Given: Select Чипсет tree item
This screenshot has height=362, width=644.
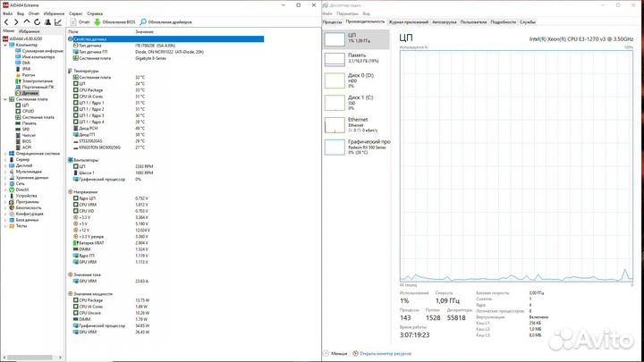Looking at the screenshot, I should (25, 136).
